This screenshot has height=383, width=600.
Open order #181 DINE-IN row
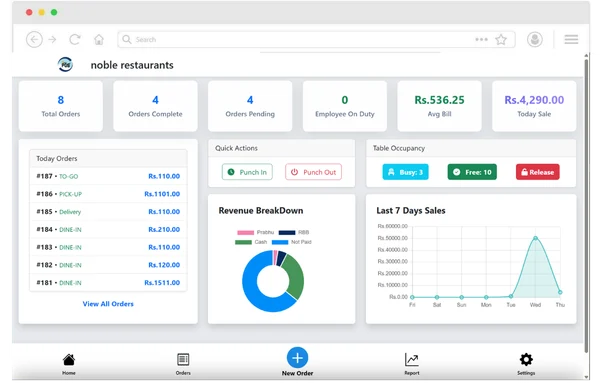pos(108,283)
